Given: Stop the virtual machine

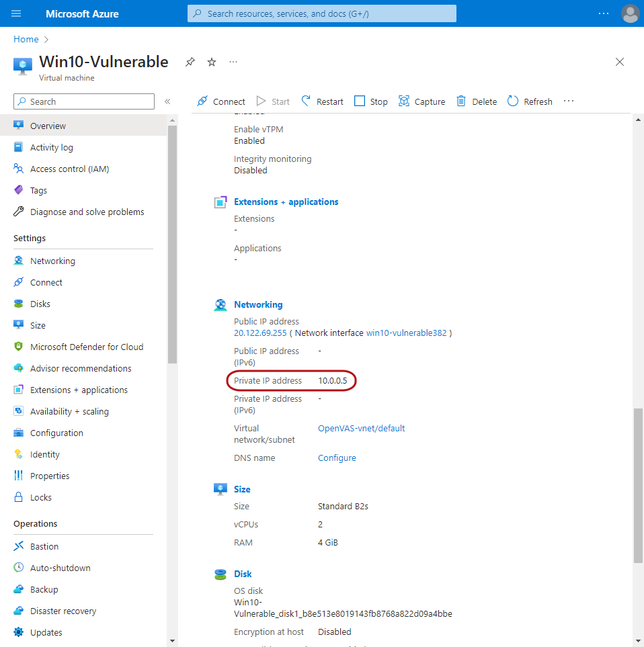Looking at the screenshot, I should point(371,101).
